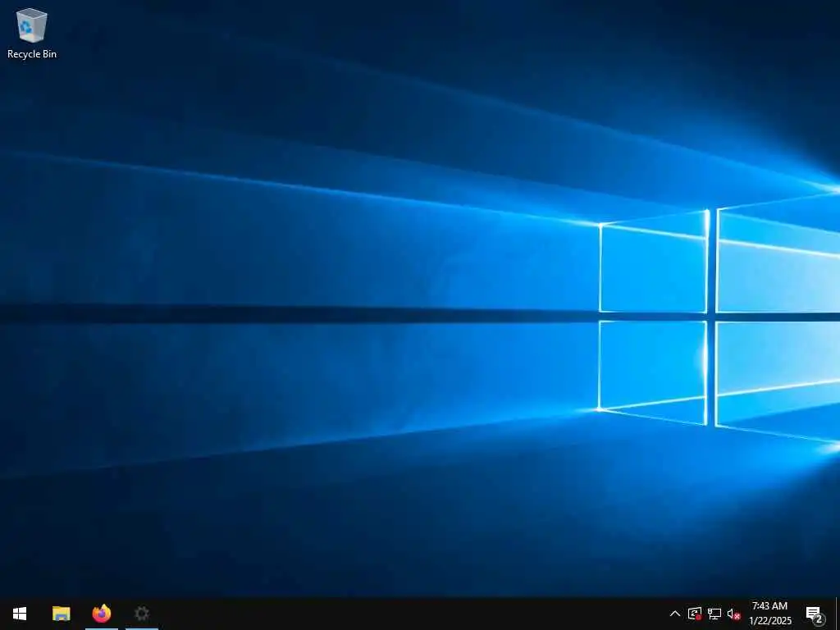
Task: Open the Action Center notifications icon
Action: (x=815, y=614)
